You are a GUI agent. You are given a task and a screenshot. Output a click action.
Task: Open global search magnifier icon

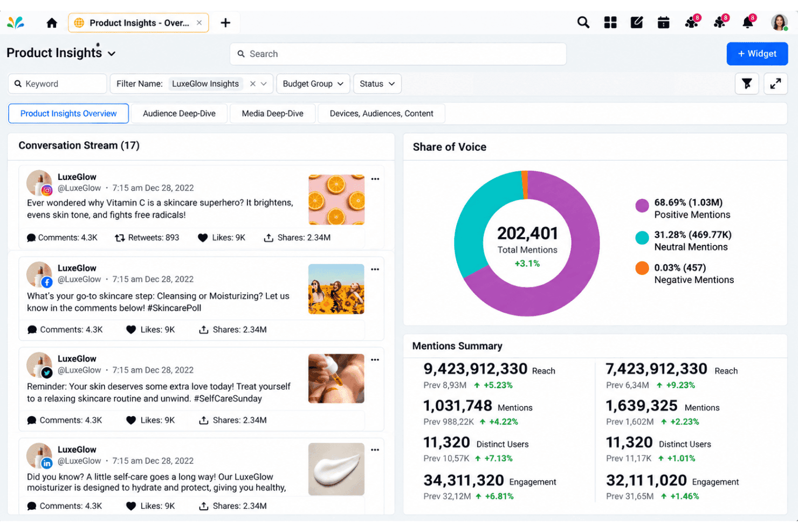583,23
